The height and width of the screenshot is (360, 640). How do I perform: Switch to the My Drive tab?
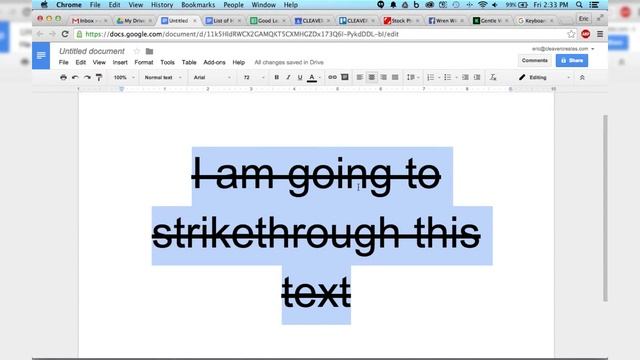coord(134,20)
